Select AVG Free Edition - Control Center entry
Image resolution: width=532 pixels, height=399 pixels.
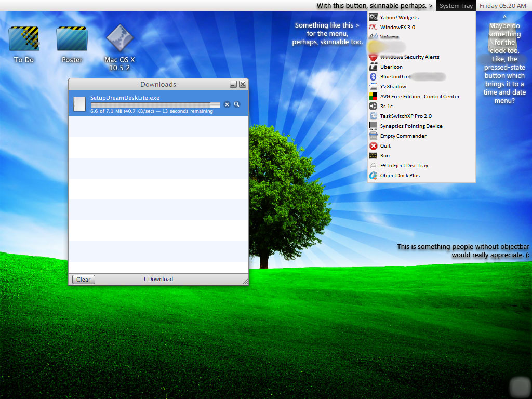click(x=421, y=96)
